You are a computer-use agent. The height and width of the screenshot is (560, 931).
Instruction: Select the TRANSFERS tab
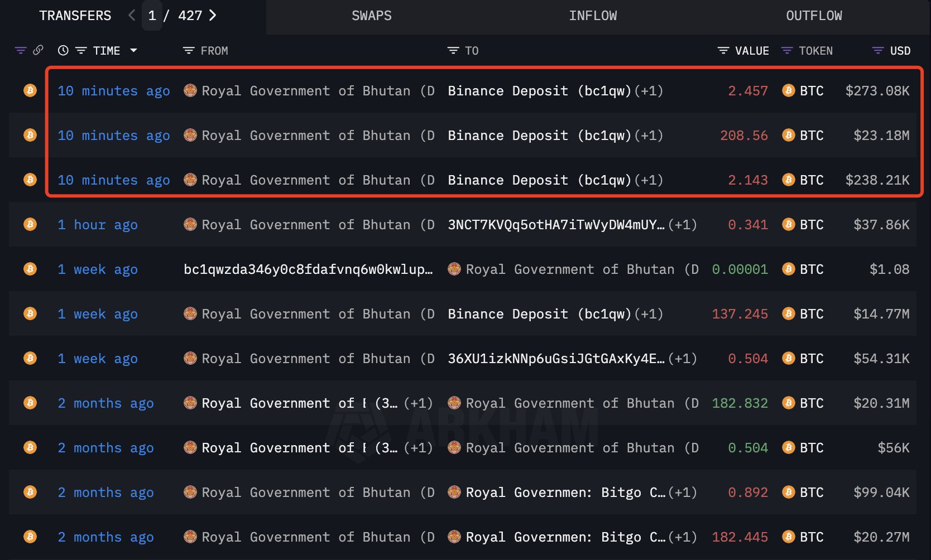pos(75,16)
